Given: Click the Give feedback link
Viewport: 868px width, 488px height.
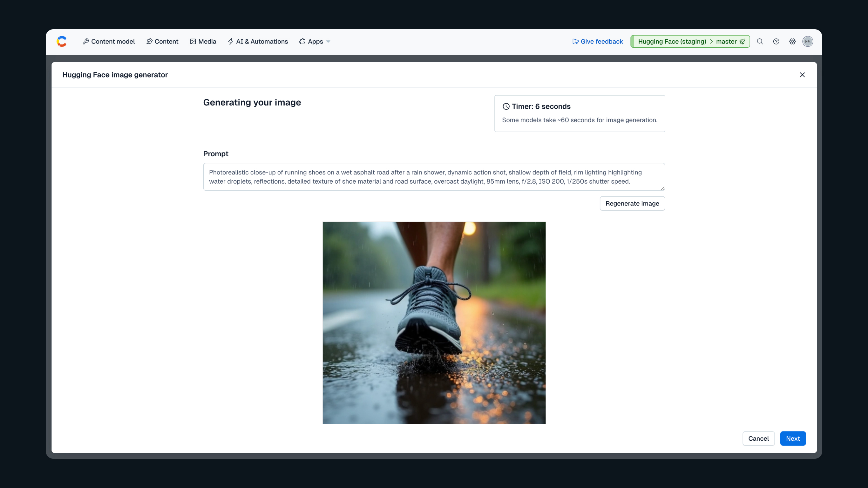Looking at the screenshot, I should click(x=597, y=41).
